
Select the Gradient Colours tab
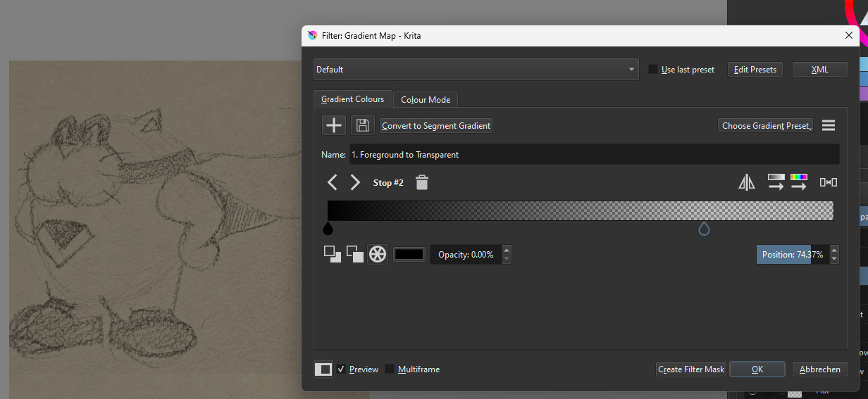pos(352,99)
